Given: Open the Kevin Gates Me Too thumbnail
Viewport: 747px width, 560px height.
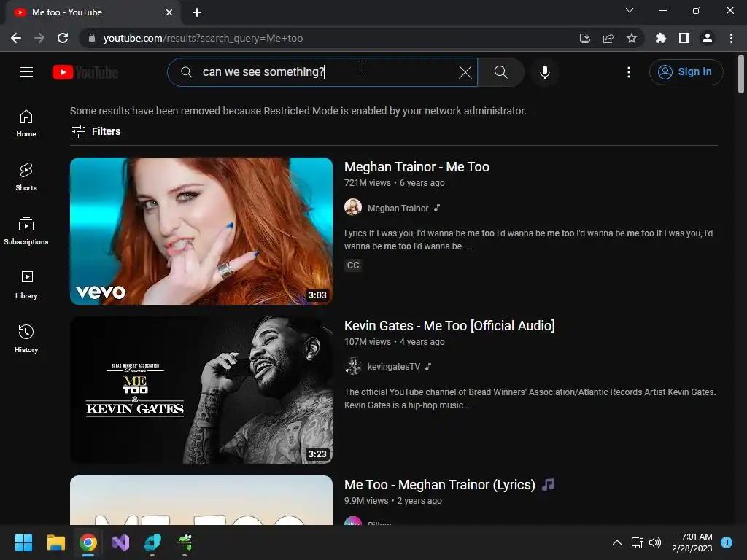Looking at the screenshot, I should [x=201, y=390].
